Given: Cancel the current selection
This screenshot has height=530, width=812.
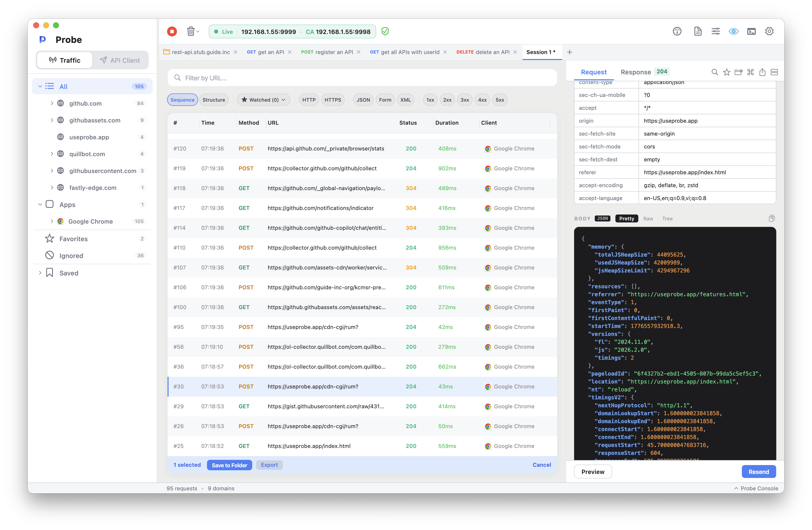Looking at the screenshot, I should (541, 465).
